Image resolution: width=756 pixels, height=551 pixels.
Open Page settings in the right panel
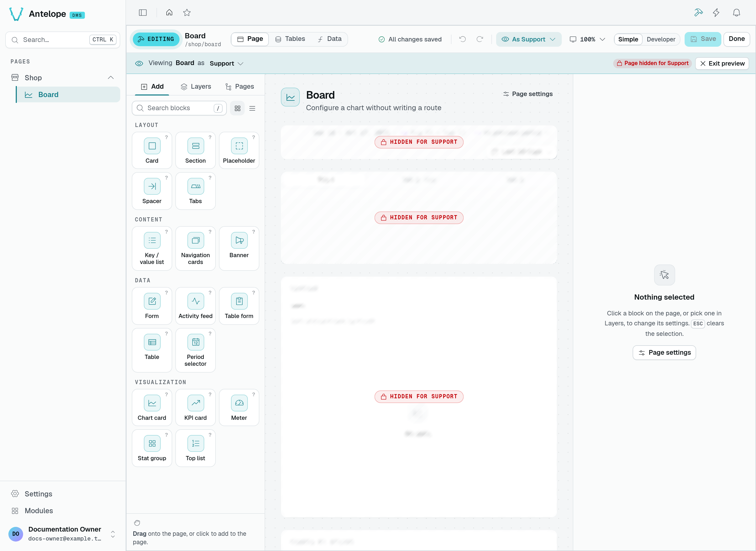pyautogui.click(x=664, y=353)
